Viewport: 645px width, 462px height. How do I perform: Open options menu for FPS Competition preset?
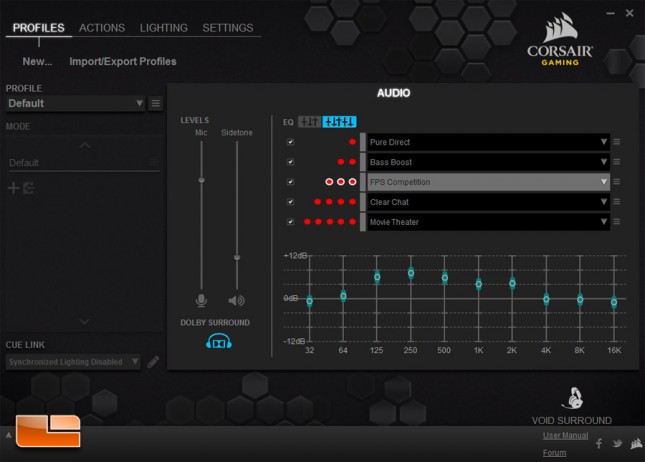617,181
